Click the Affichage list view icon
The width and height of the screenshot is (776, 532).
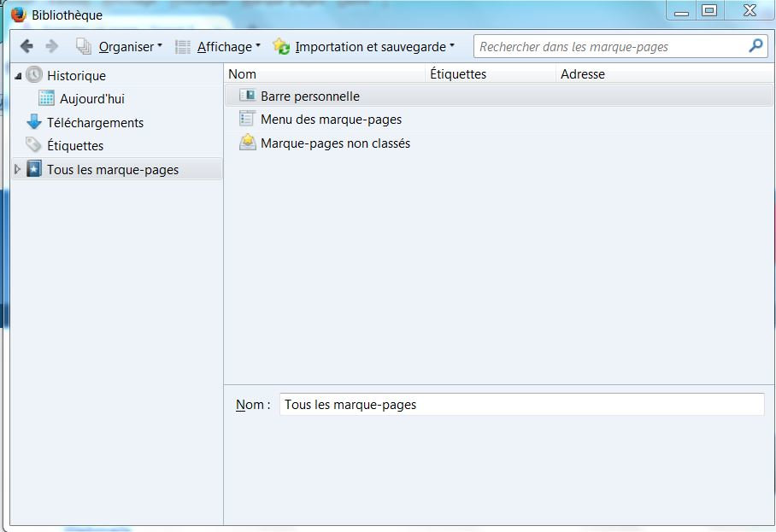tap(183, 47)
